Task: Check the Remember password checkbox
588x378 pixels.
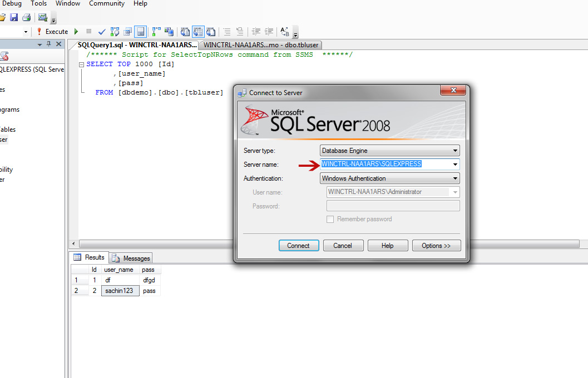Action: point(330,219)
